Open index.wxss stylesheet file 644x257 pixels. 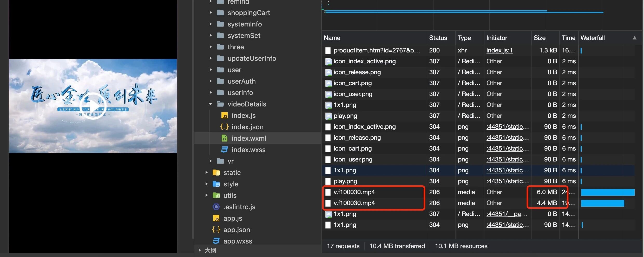pos(248,150)
